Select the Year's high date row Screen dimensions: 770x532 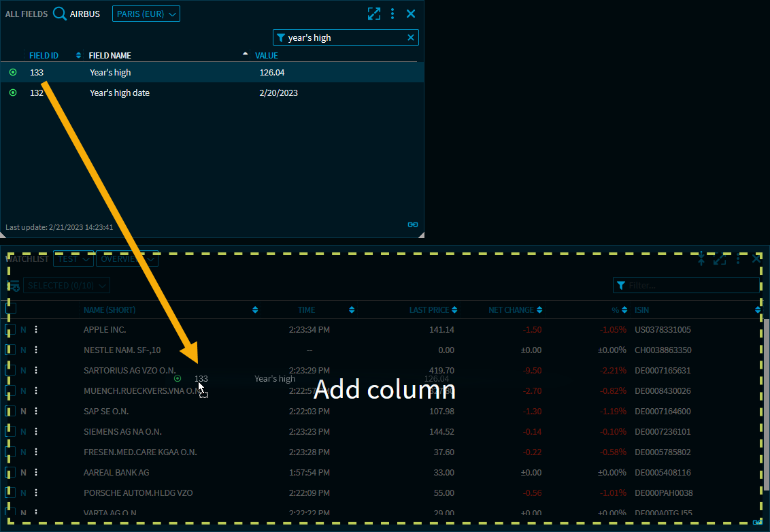click(120, 93)
